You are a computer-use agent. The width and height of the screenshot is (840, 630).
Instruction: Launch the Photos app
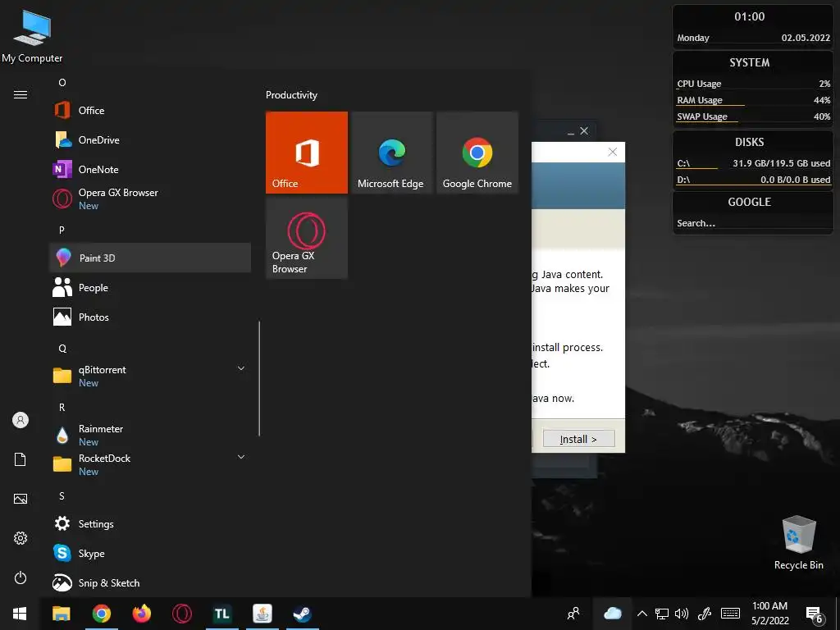150,317
